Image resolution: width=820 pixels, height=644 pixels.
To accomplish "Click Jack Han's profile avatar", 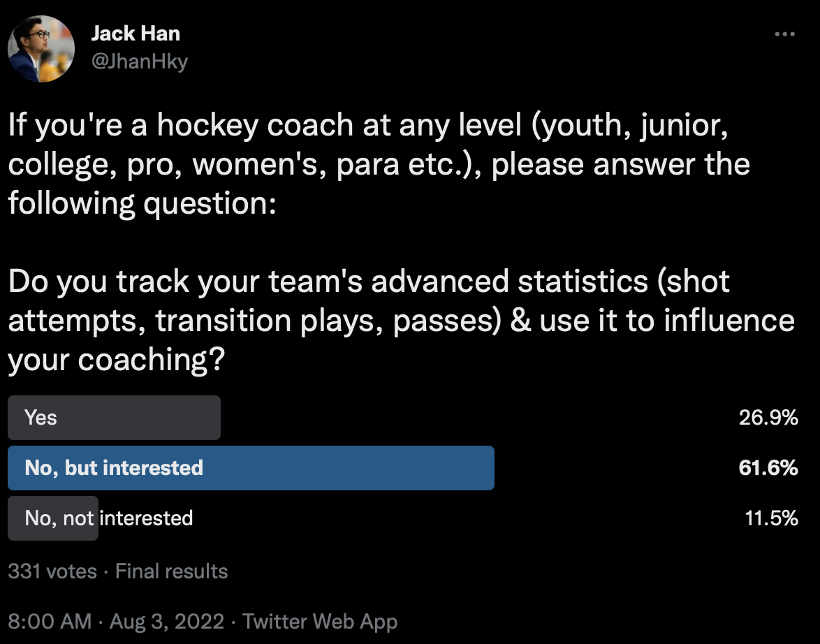I will pos(41,48).
